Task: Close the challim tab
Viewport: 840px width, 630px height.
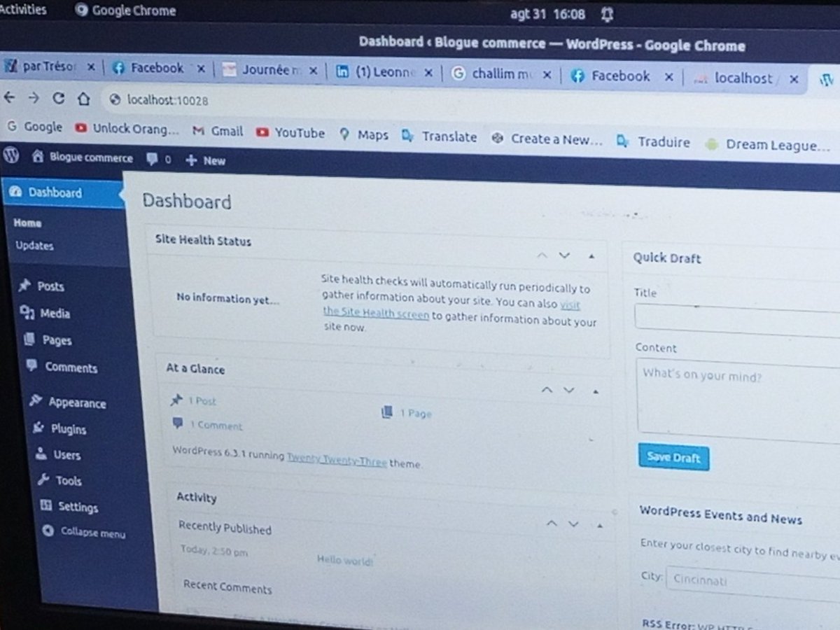Action: 547,74
